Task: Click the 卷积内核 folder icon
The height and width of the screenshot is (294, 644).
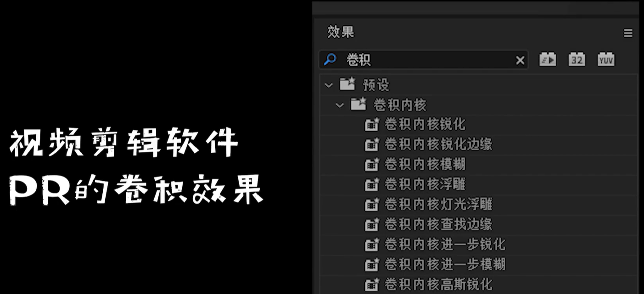Action: point(358,104)
